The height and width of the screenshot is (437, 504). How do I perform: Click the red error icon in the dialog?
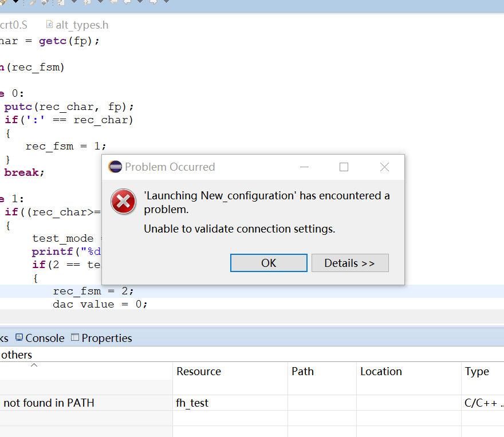click(x=123, y=202)
